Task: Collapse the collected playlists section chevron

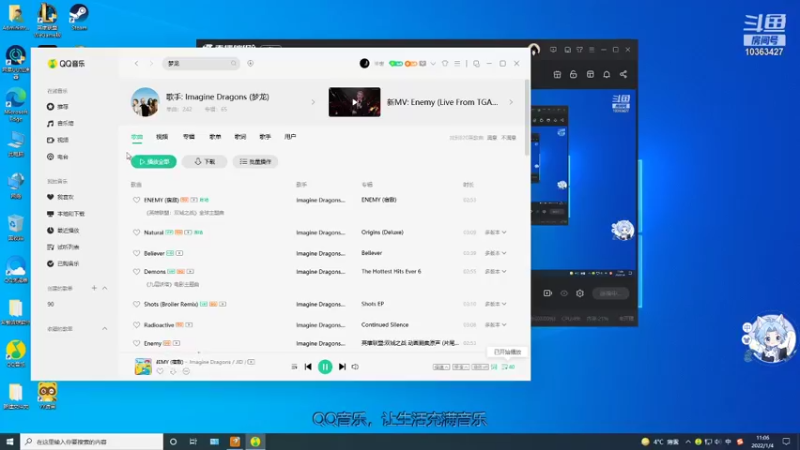Action: pyautogui.click(x=105, y=329)
